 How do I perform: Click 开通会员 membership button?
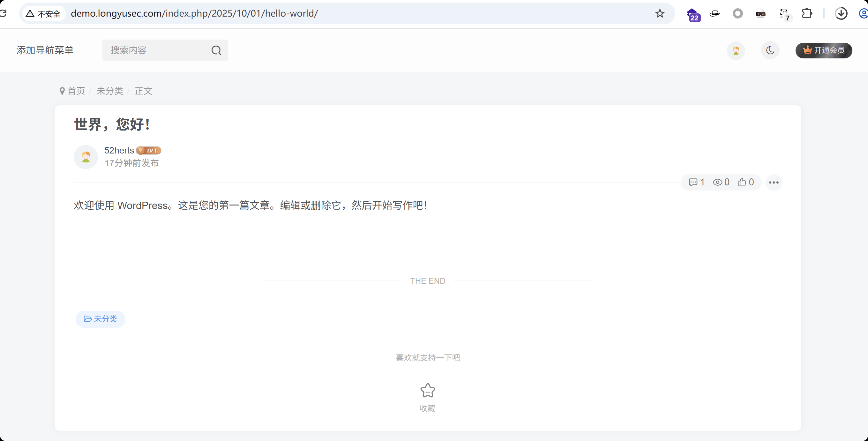[x=824, y=50]
